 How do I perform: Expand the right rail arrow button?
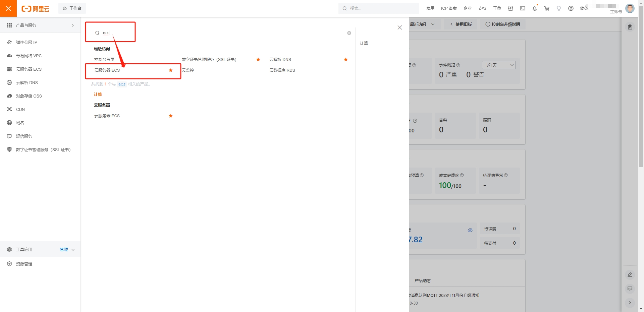pyautogui.click(x=630, y=303)
